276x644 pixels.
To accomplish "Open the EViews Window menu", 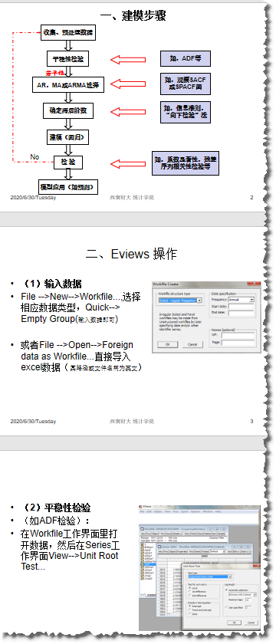I will point(208,511).
